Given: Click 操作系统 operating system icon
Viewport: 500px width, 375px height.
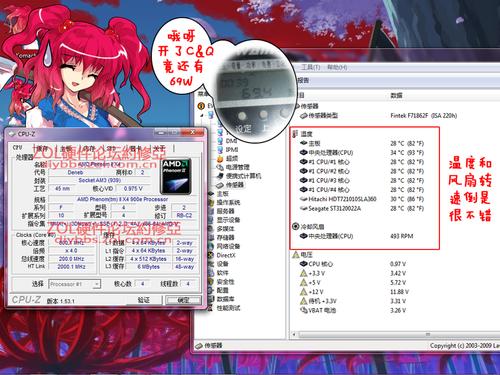Looking at the screenshot, I should point(211,202).
